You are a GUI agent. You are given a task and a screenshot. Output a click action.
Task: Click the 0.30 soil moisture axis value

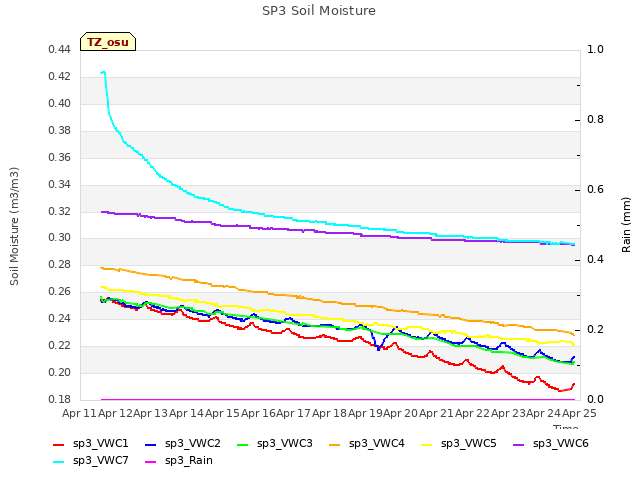point(60,238)
